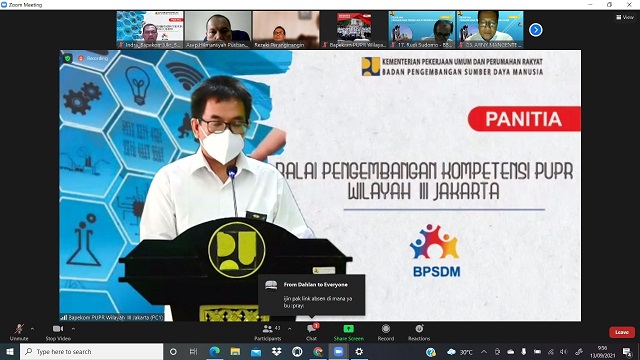Click the Windows search box
This screenshot has height=360, width=640.
tap(91, 351)
